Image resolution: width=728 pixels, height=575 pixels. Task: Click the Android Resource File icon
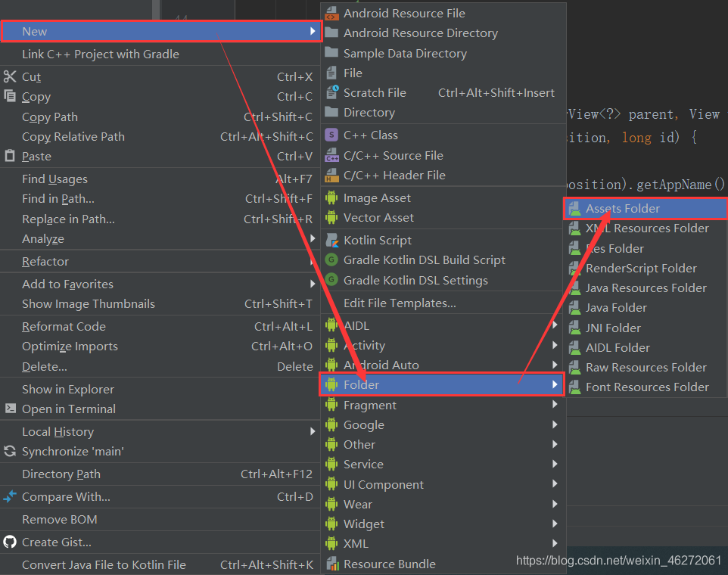pyautogui.click(x=331, y=13)
